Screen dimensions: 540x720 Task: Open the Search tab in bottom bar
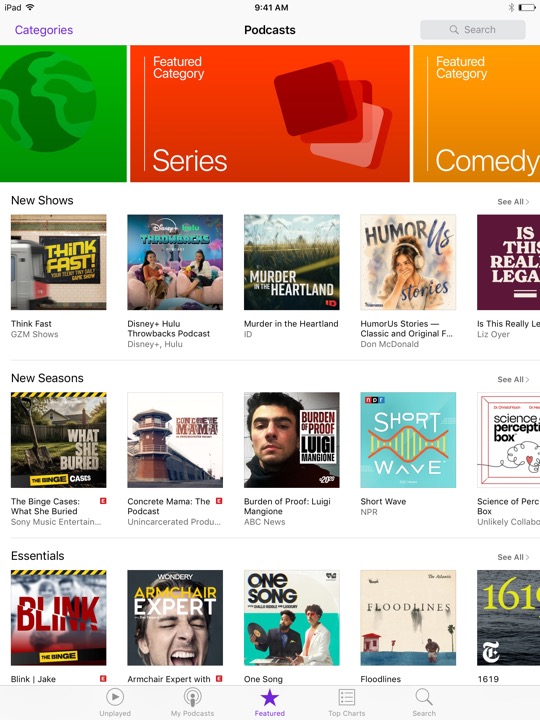(424, 703)
